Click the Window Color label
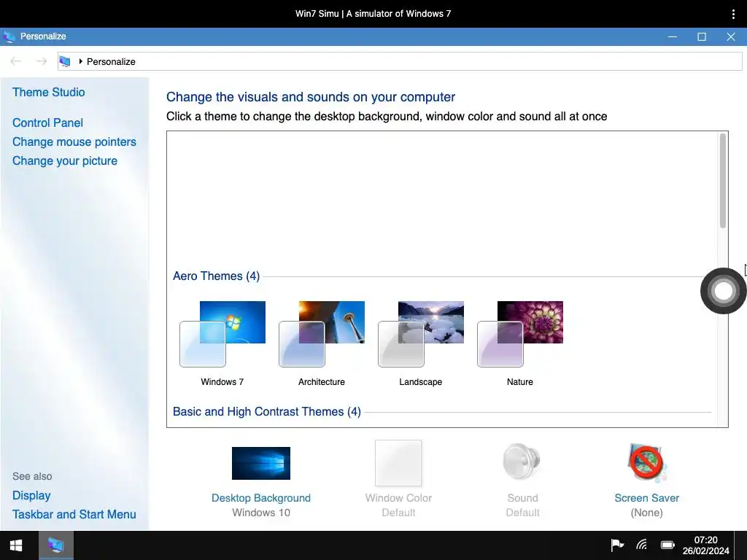The height and width of the screenshot is (560, 747). pos(398,497)
